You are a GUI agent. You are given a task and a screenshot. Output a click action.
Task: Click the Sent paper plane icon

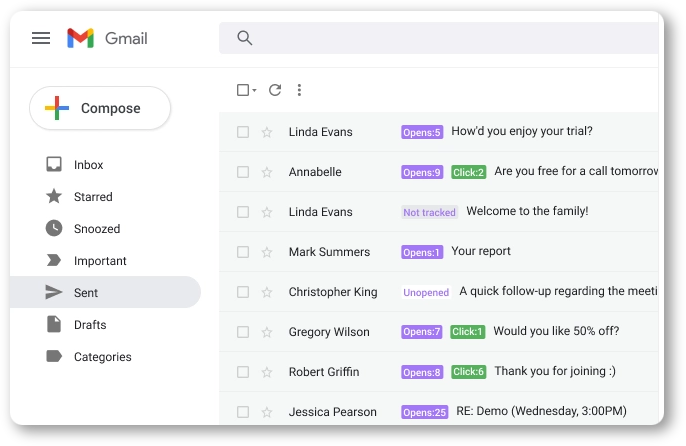[54, 292]
